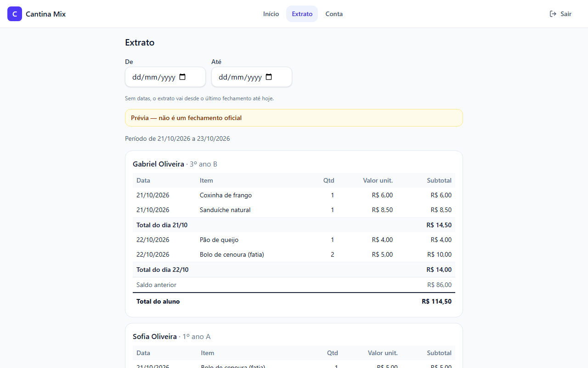Click the Sair button
588x368 pixels.
[x=560, y=14]
